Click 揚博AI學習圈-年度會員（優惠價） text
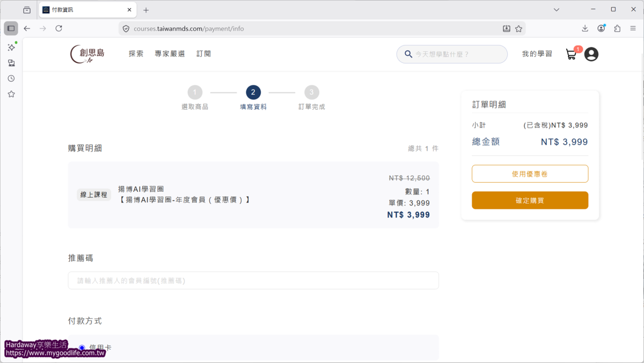This screenshot has width=644, height=363. click(184, 200)
